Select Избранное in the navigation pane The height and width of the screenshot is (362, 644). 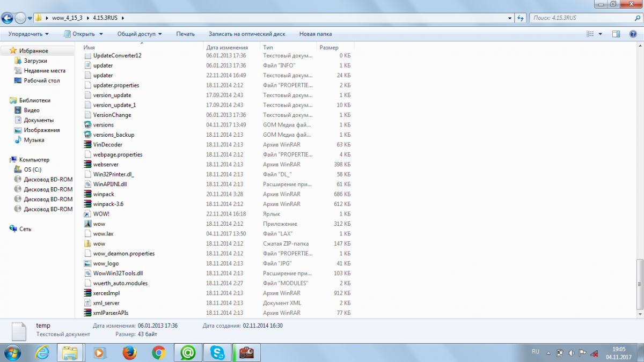click(x=33, y=51)
